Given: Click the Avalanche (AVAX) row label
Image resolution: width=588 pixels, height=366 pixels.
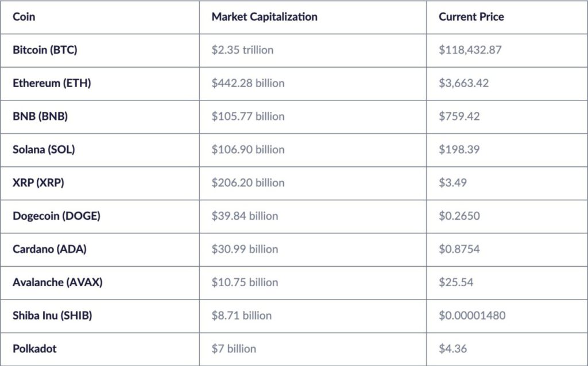Looking at the screenshot, I should 57,283.
